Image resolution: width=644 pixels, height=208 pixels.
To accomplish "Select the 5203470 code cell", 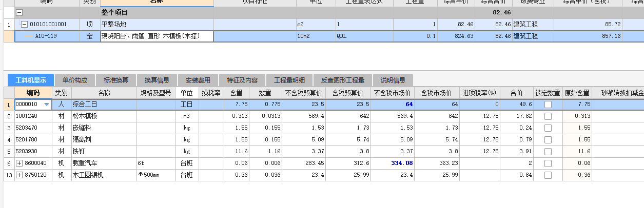I will click(33, 128).
